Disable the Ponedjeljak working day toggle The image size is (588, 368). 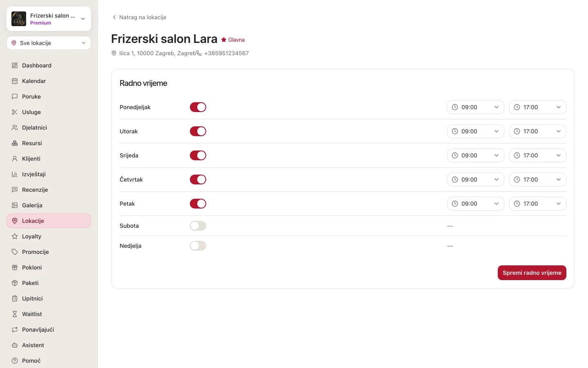coord(198,107)
